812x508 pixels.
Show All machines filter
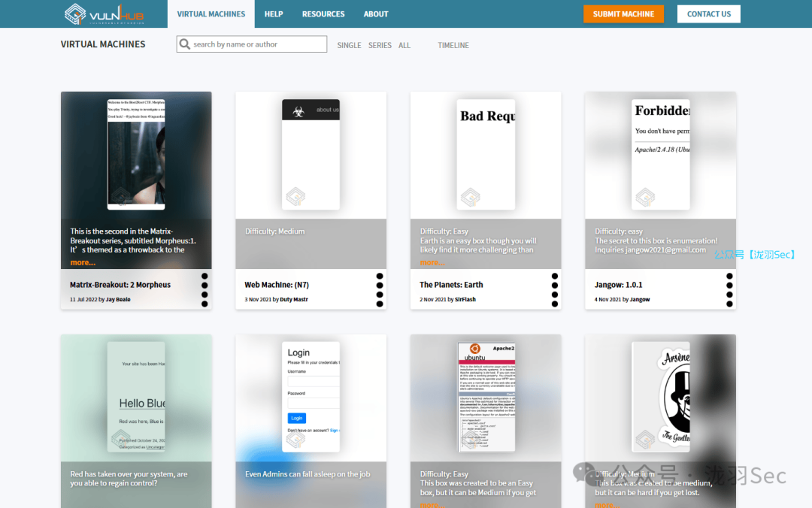pyautogui.click(x=404, y=46)
